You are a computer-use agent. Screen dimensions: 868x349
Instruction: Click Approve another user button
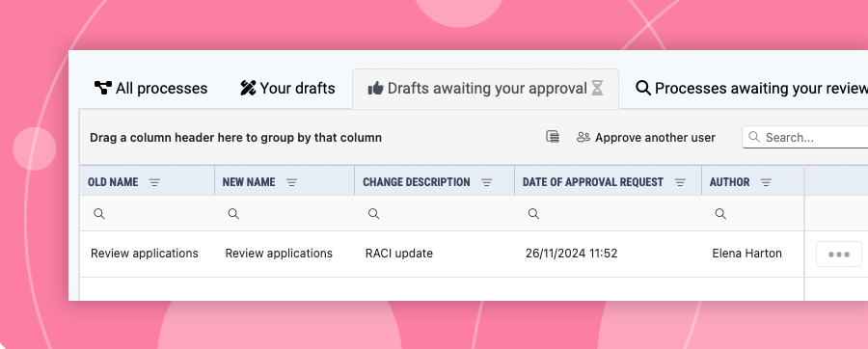click(646, 137)
